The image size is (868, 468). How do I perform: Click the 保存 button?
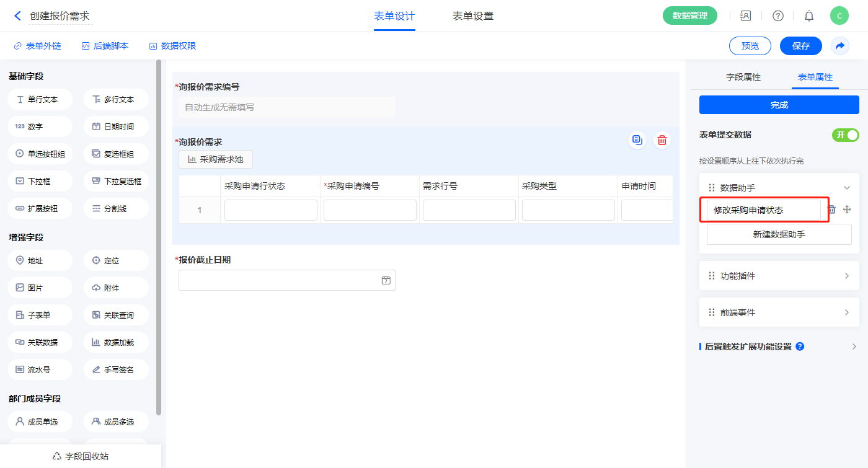click(800, 46)
